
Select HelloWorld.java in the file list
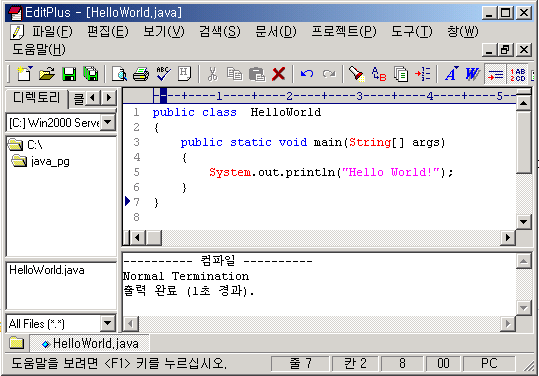(47, 270)
